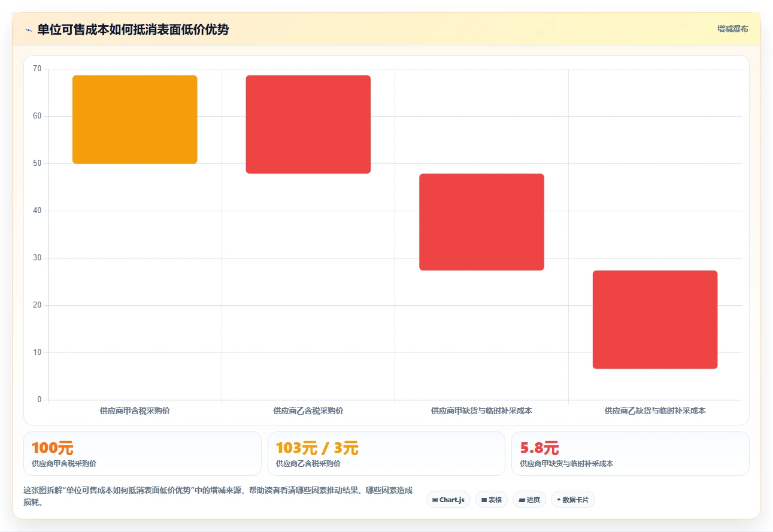Click the red 供应商乙含税采购价 bar
Image resolution: width=773 pixels, height=532 pixels.
pyautogui.click(x=308, y=124)
